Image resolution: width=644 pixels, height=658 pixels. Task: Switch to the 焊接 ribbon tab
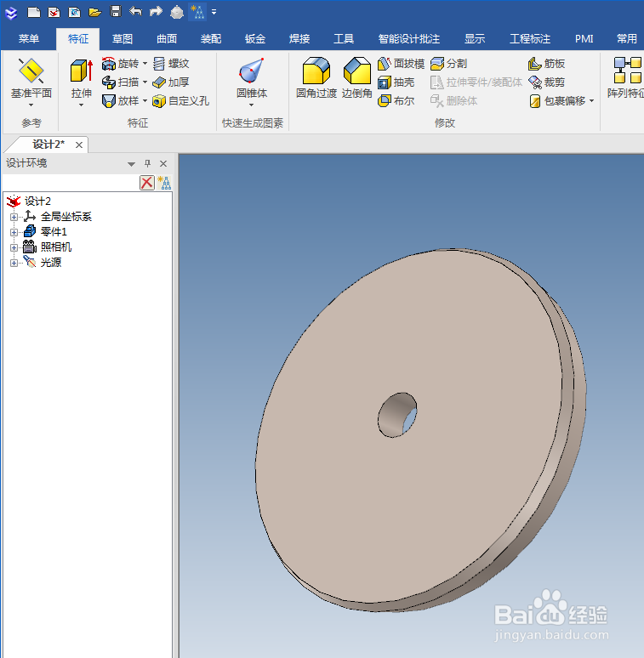point(299,39)
